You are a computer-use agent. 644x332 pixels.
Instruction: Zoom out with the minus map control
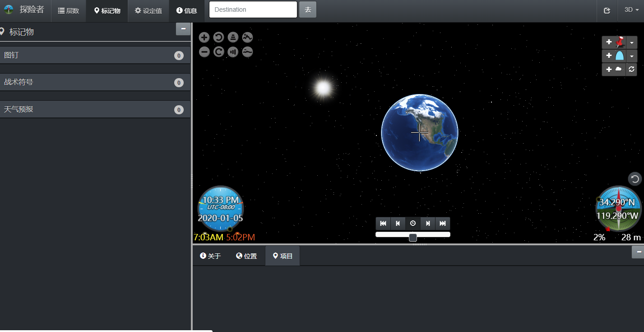[x=204, y=52]
